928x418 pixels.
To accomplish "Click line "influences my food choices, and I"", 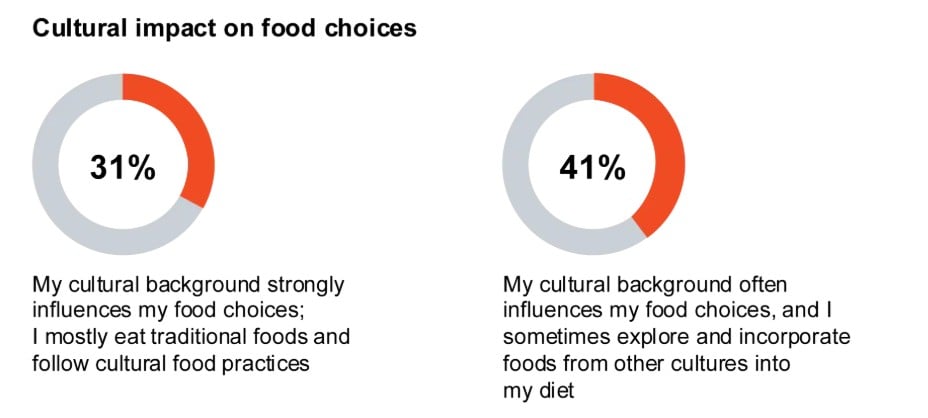I will (669, 311).
